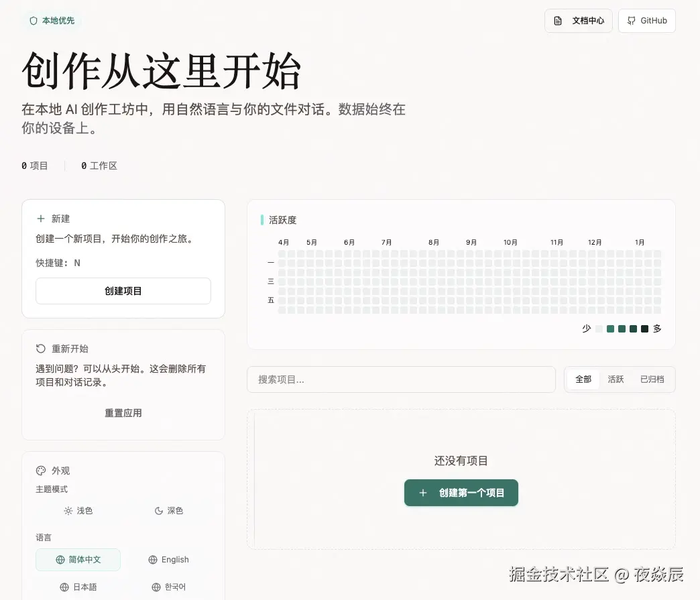
Task: Click the 4月 label in heatmap
Action: (x=284, y=243)
